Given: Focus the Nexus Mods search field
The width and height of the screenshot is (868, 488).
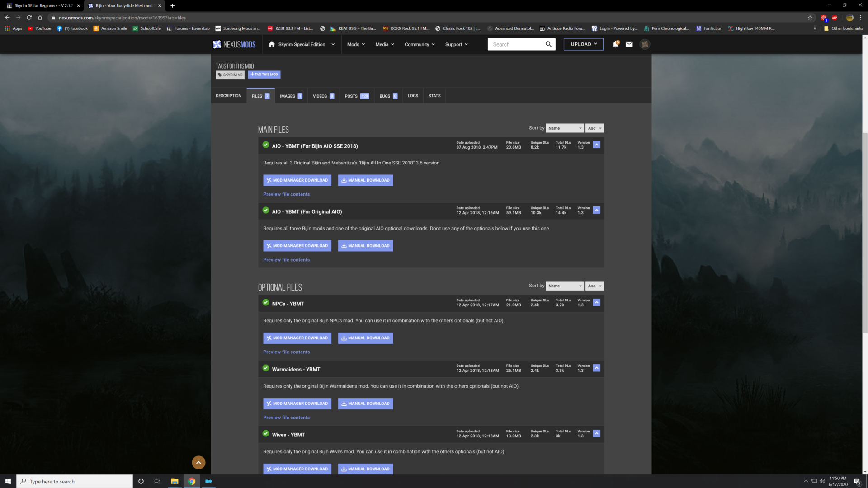Looking at the screenshot, I should tap(515, 44).
